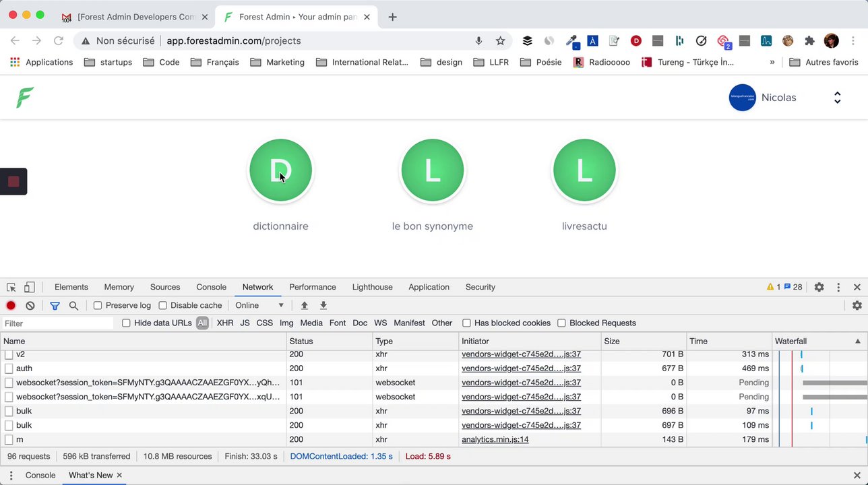Open the Online throttling dropdown
Screen dimensions: 868x485
[259, 305]
